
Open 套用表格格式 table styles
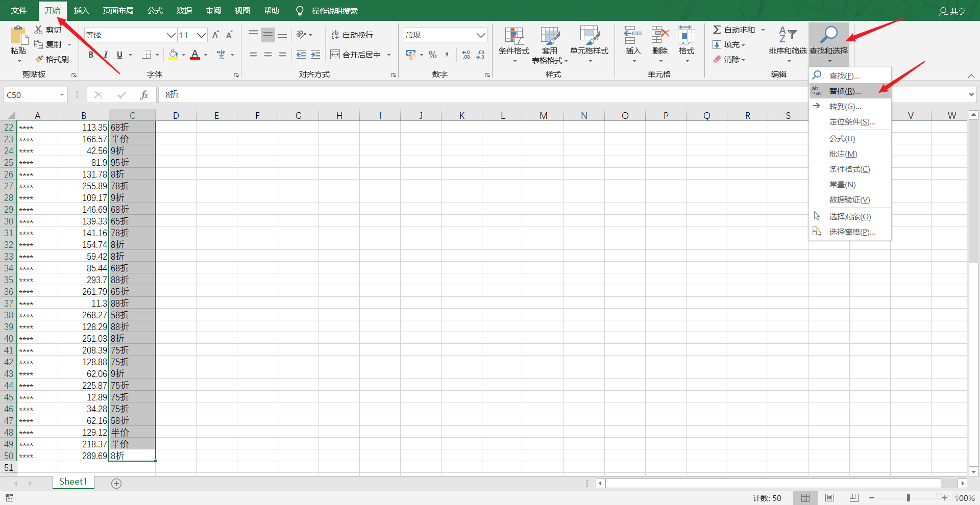point(550,45)
